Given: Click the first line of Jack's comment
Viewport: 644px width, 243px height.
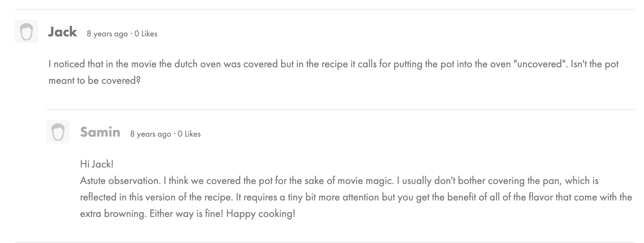Looking at the screenshot, I should [333, 64].
